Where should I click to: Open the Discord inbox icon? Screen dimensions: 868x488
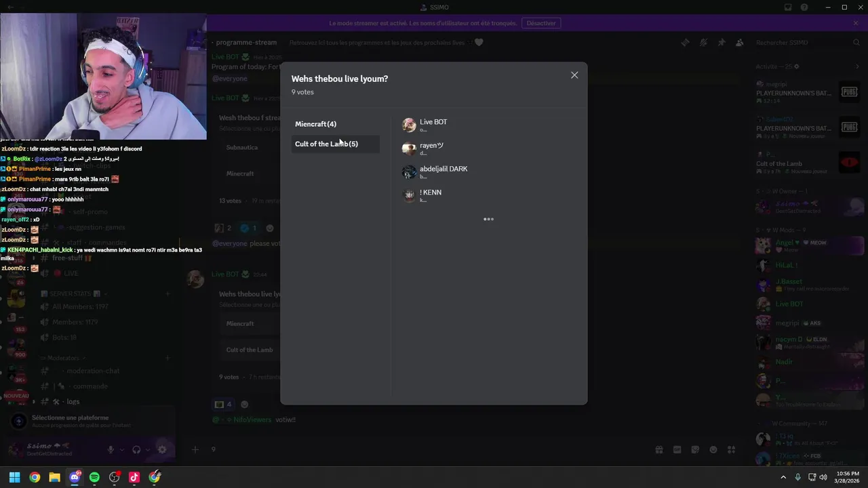[x=788, y=7]
